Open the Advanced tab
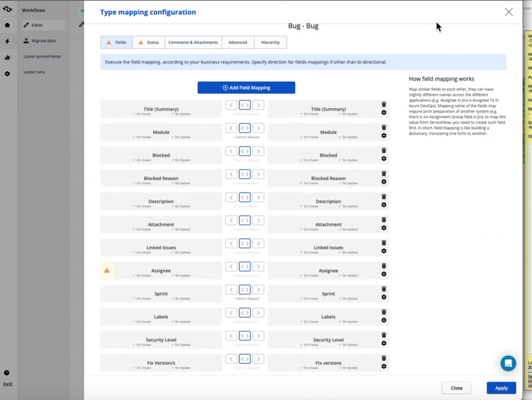The image size is (532, 400). click(x=238, y=43)
